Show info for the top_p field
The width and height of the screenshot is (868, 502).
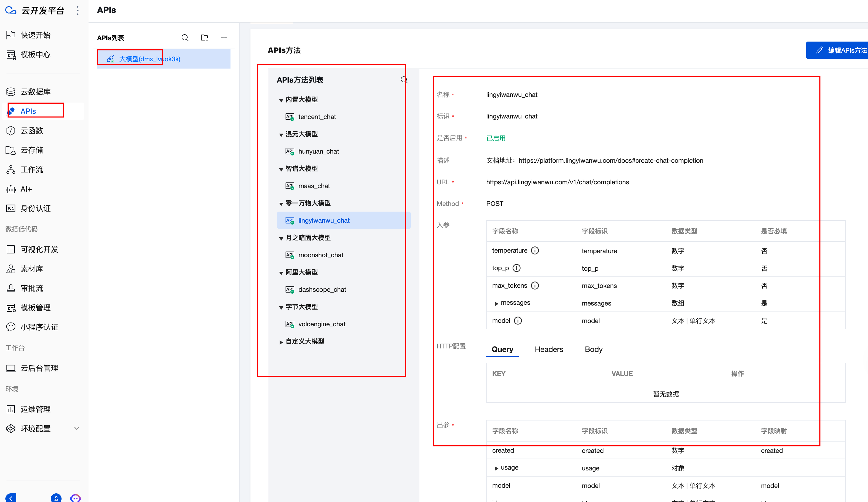pyautogui.click(x=517, y=268)
